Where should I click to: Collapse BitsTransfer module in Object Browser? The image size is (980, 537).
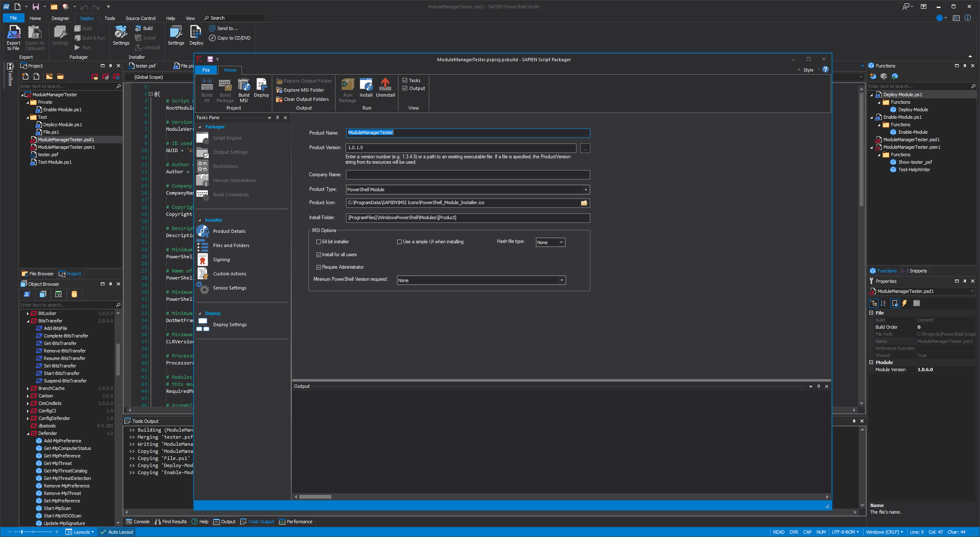click(28, 321)
